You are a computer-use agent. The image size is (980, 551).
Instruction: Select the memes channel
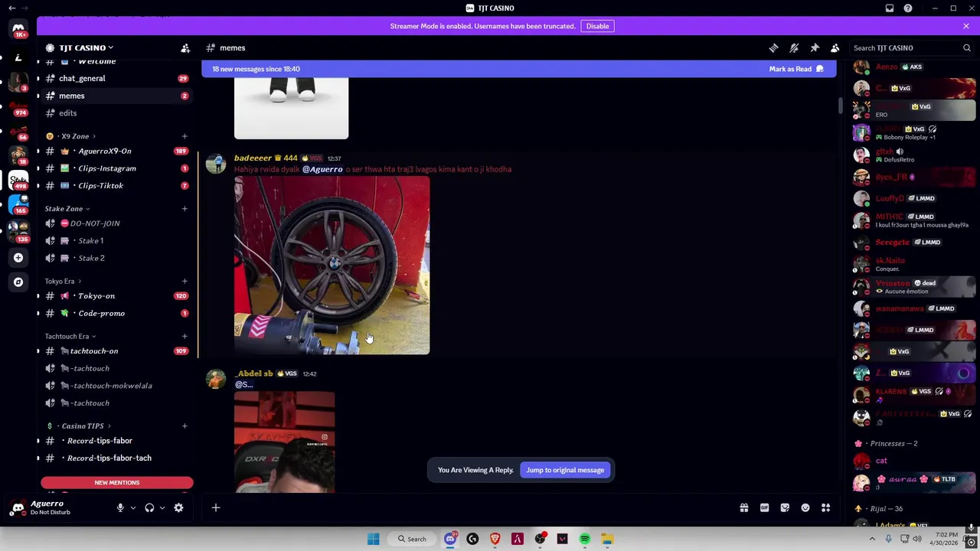click(116, 96)
